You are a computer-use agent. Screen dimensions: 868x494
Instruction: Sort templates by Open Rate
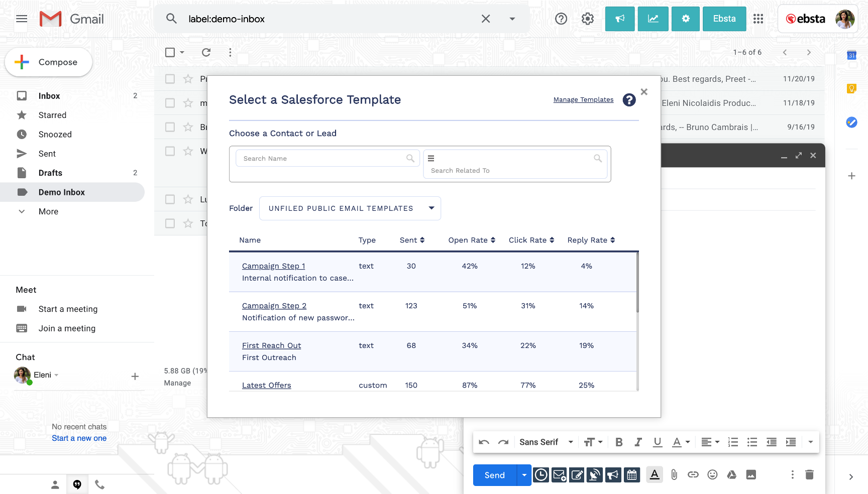[472, 240]
